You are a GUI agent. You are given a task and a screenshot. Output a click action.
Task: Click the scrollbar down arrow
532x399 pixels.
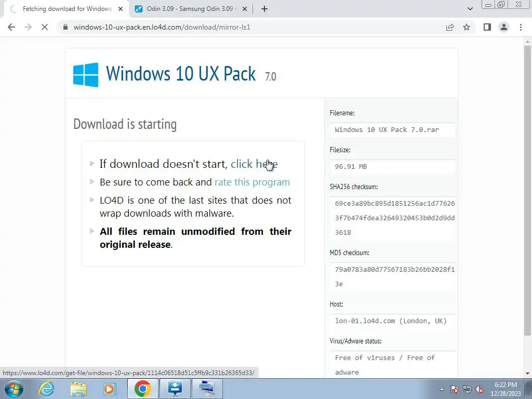[x=527, y=374]
